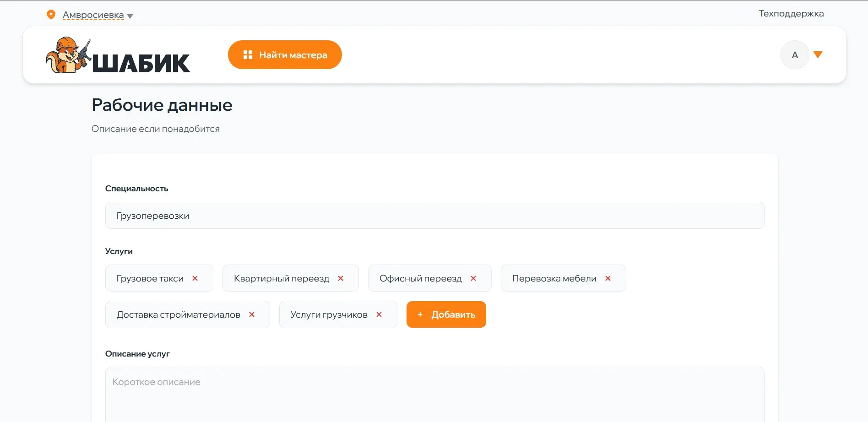The height and width of the screenshot is (422, 868).
Task: Remove Перевозка мебели from services
Action: click(x=608, y=278)
